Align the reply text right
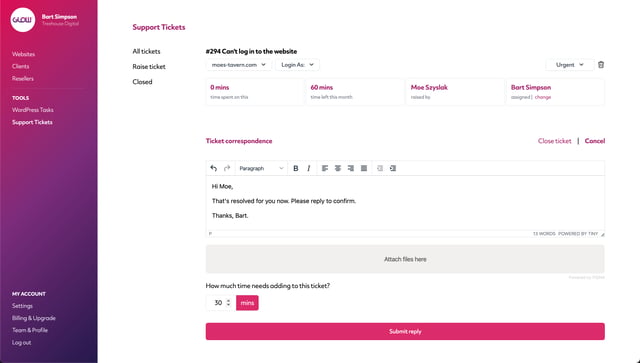The width and height of the screenshot is (640, 363). pos(351,168)
